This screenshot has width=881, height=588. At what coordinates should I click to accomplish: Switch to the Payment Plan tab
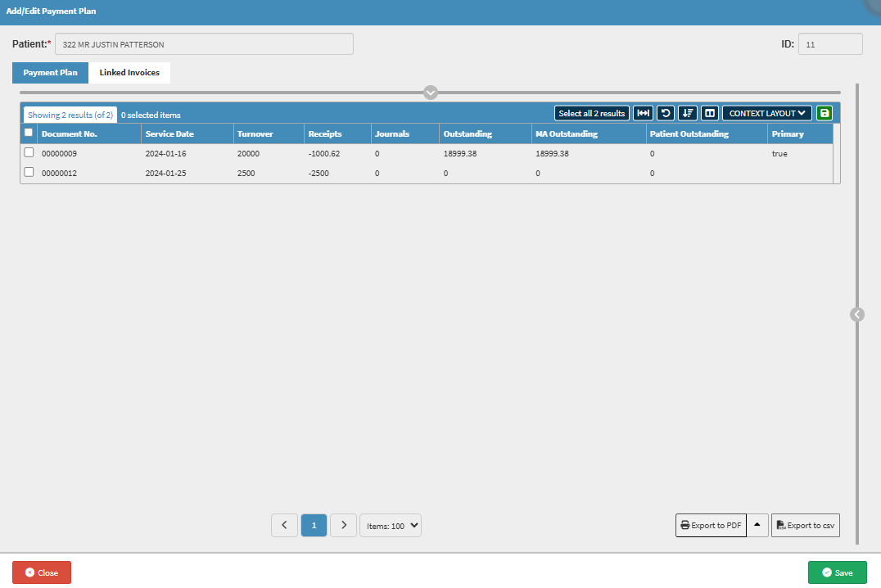51,73
